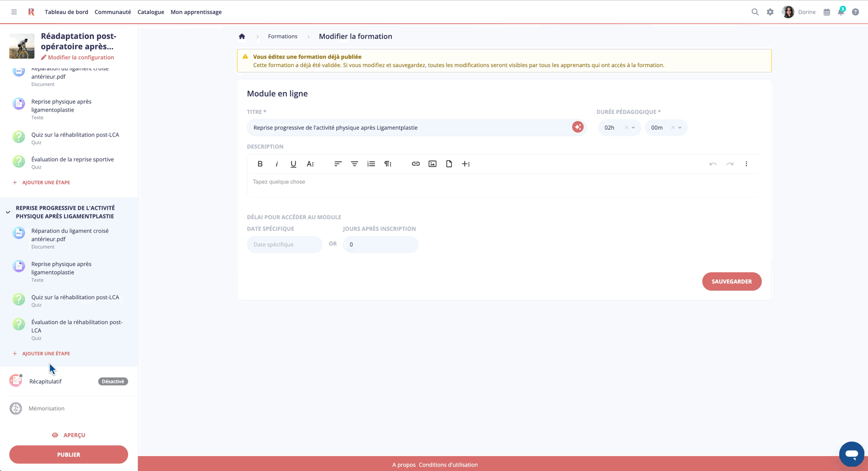
Task: Insert a link via the chain icon
Action: pyautogui.click(x=416, y=164)
